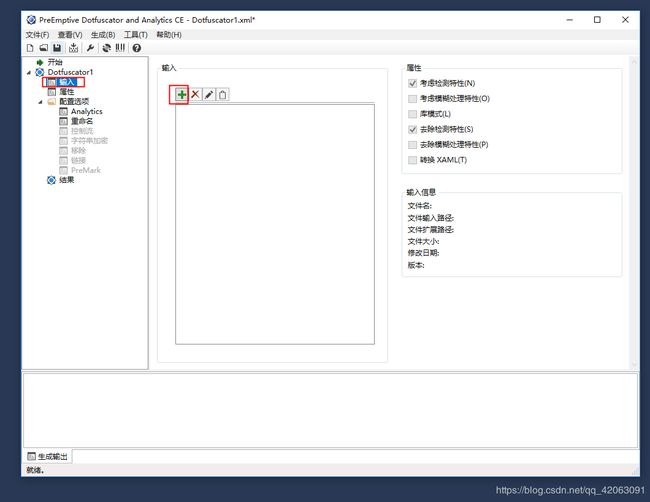Click the 修改日期: label
This screenshot has width=650, height=502.
tap(423, 253)
